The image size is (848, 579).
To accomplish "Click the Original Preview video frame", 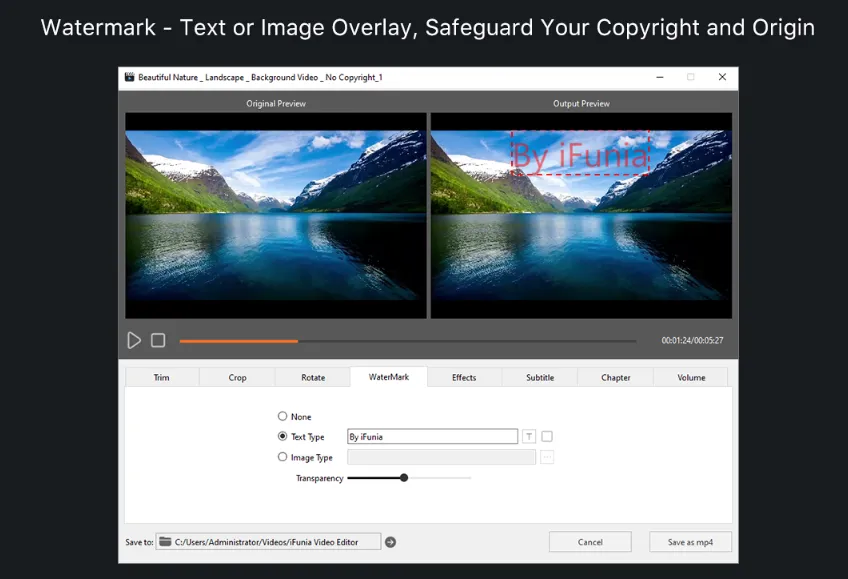I will [x=276, y=215].
